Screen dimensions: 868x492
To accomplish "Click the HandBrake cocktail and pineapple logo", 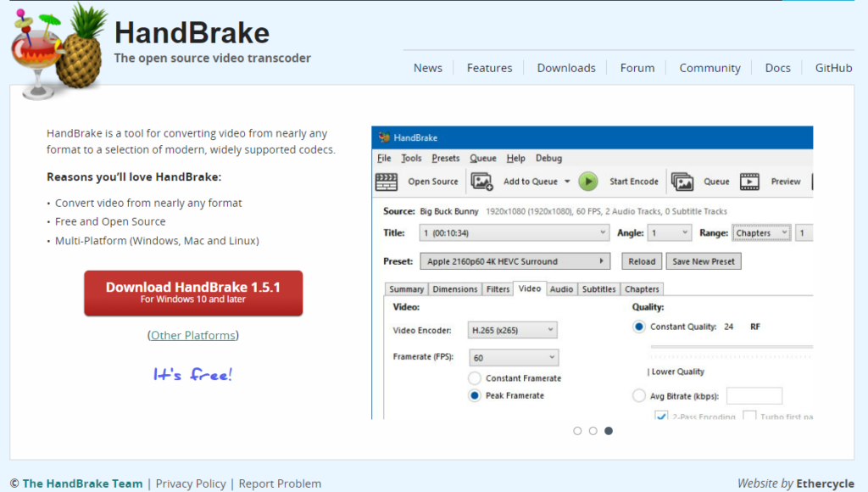I will point(58,53).
